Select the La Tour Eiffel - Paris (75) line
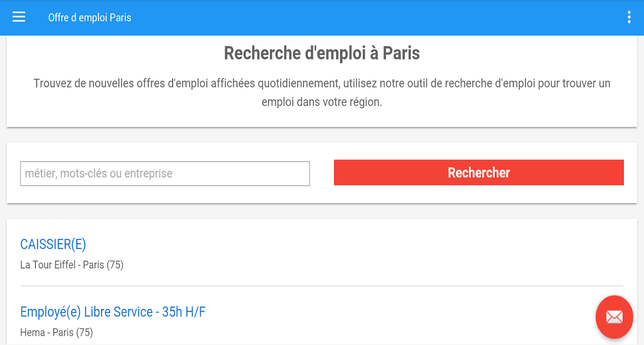644x345 pixels. click(72, 265)
